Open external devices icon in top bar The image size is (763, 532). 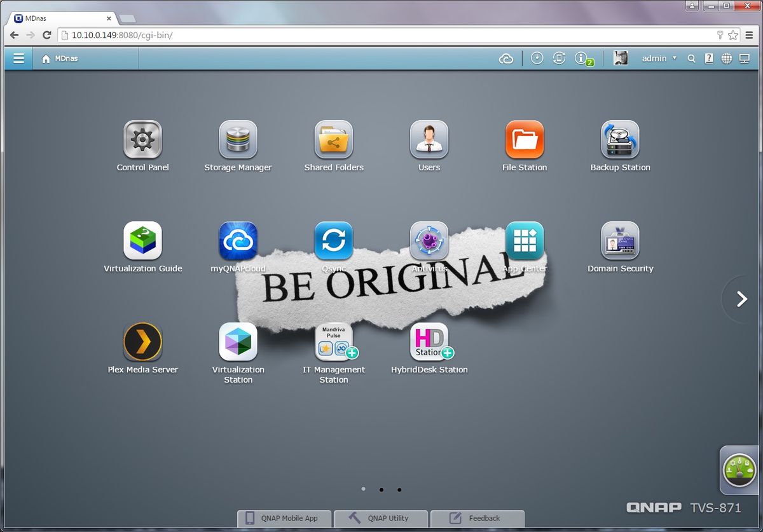click(x=559, y=58)
